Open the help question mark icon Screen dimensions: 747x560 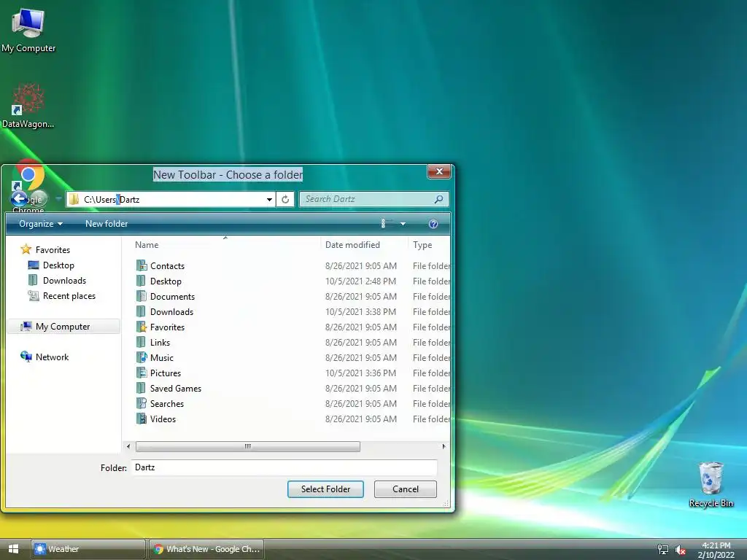coord(433,224)
